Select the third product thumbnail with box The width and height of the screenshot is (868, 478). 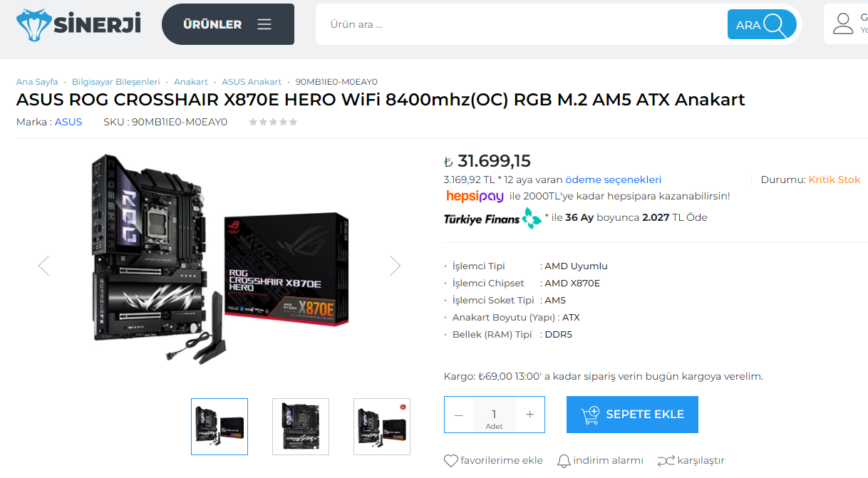[382, 427]
